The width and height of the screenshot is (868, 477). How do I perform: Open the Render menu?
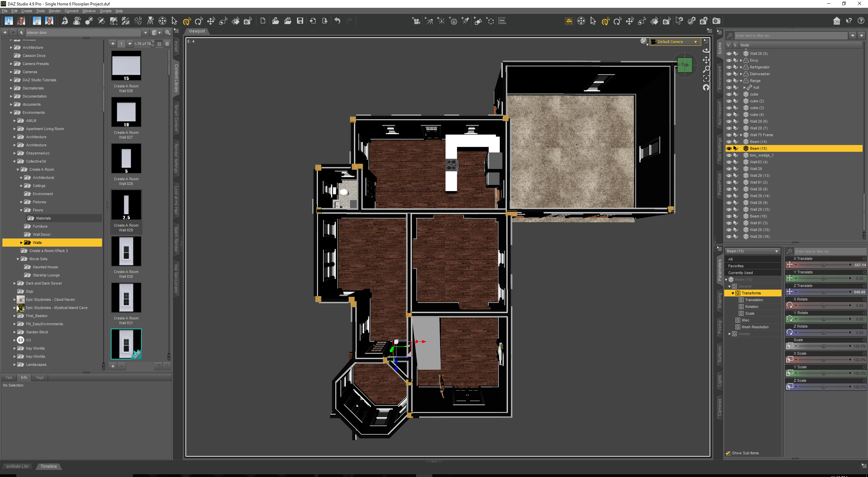(x=54, y=11)
